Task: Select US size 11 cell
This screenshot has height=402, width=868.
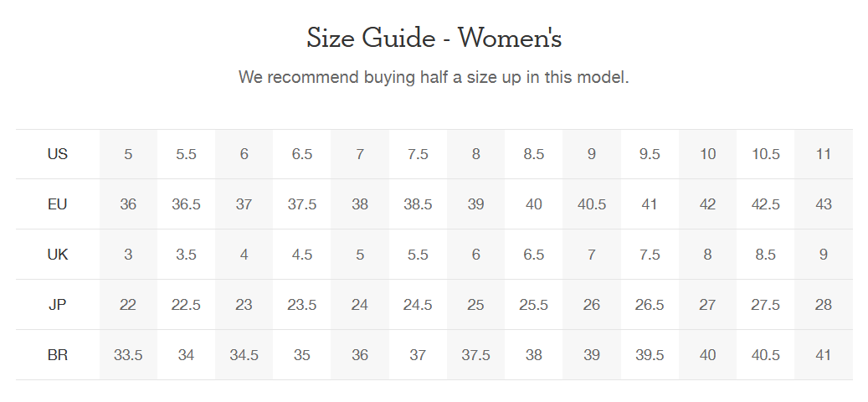Action: click(824, 154)
